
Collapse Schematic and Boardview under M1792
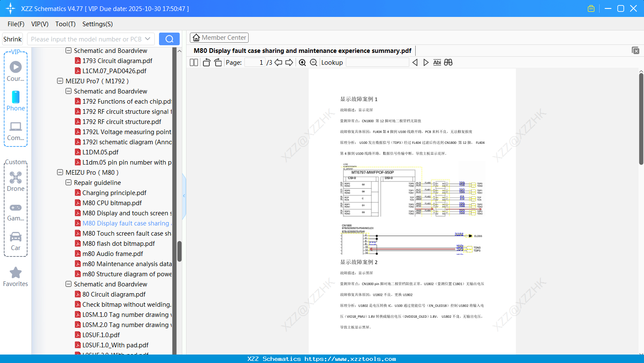tap(69, 91)
